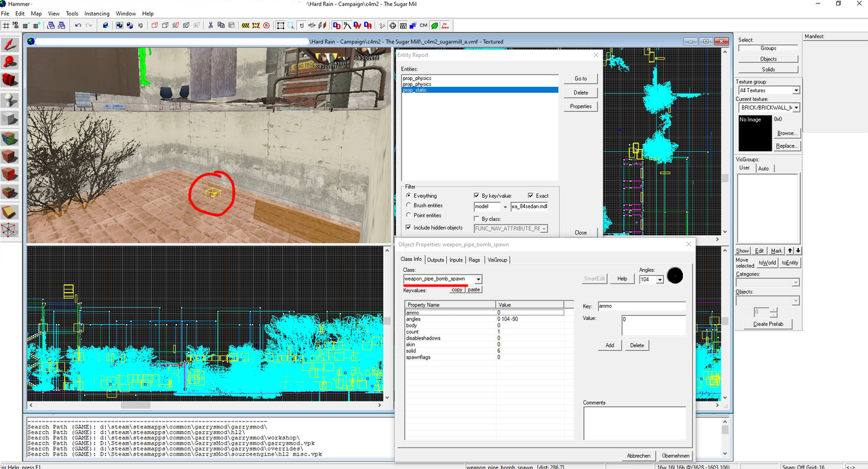Screen dimensions: 868x469
Task: Click the Undo arrow
Action: coord(78,25)
